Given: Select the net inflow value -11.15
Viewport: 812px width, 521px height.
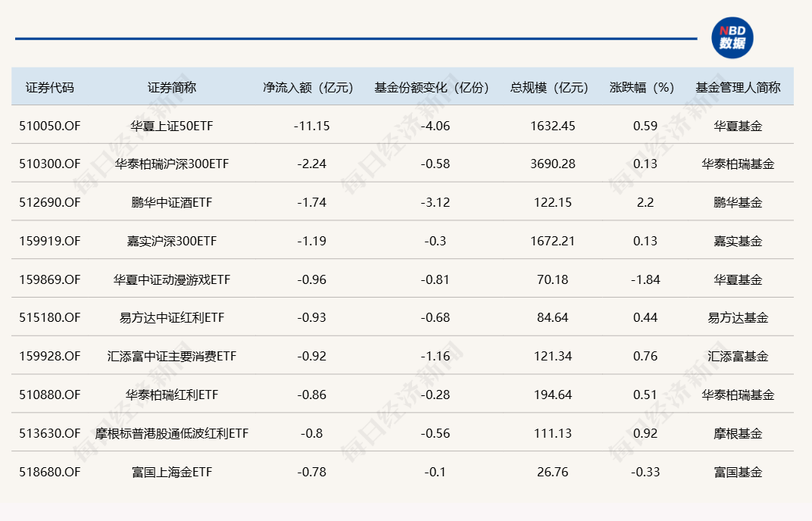Looking at the screenshot, I should click(x=312, y=126).
